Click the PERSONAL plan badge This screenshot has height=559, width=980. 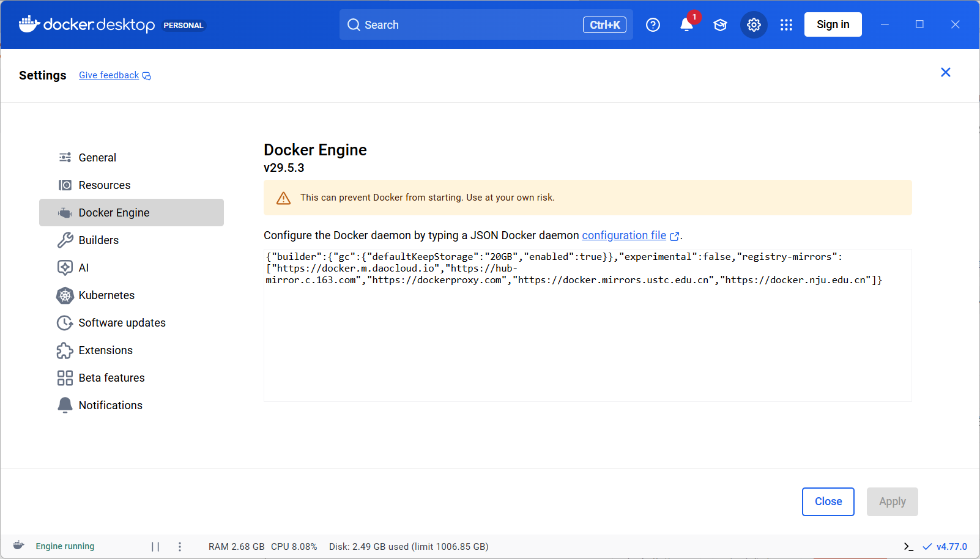click(x=183, y=25)
